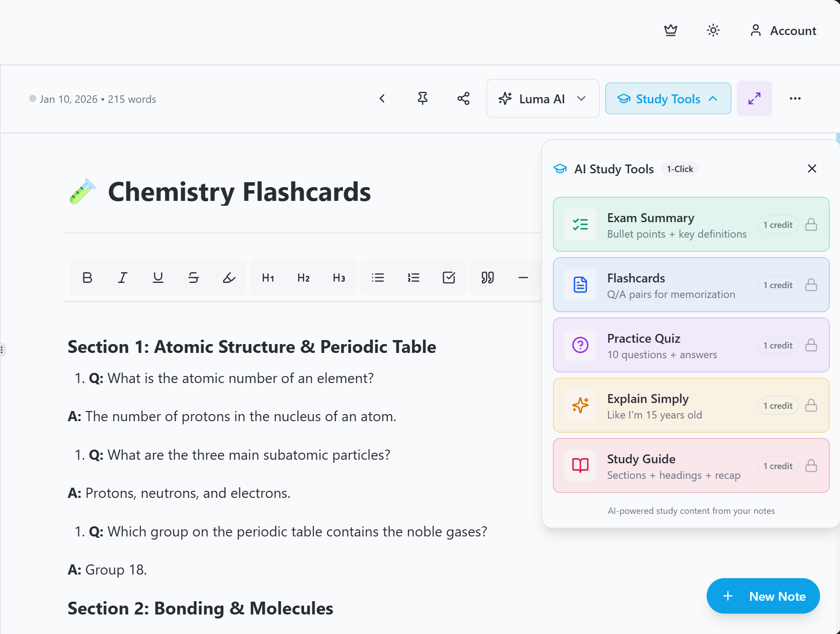
Task: Insert a blockquote from the toolbar
Action: point(487,278)
